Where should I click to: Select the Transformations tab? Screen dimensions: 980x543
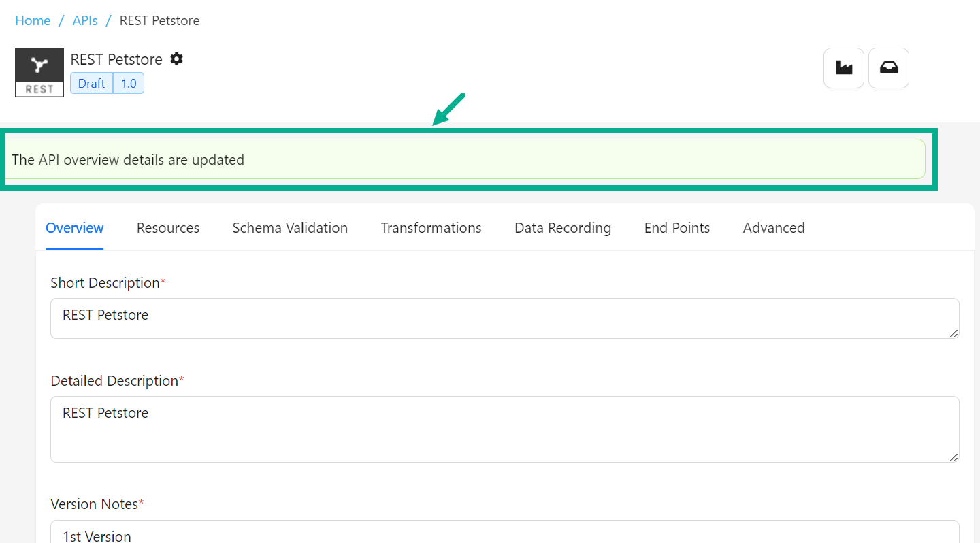point(431,227)
